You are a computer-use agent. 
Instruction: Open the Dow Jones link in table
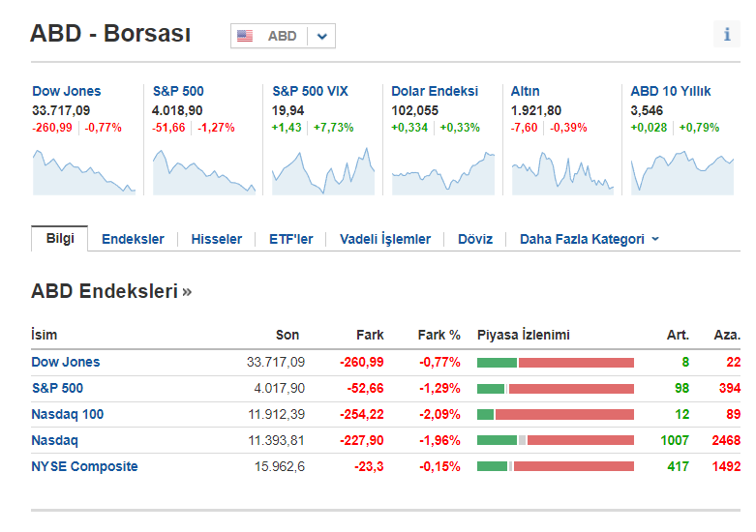[x=65, y=362]
